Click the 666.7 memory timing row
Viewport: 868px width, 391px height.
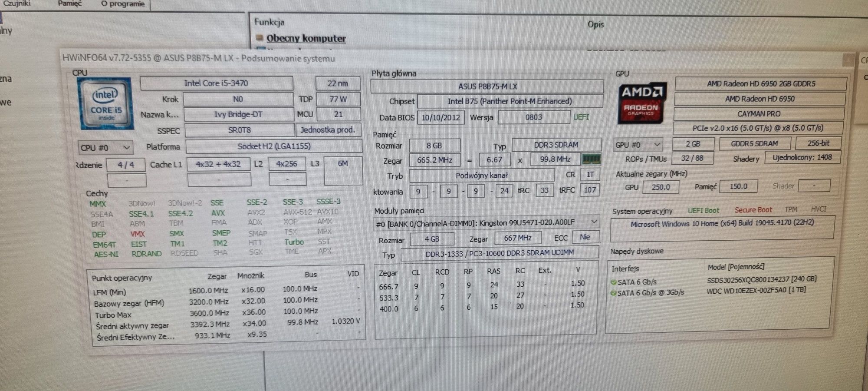click(482, 285)
